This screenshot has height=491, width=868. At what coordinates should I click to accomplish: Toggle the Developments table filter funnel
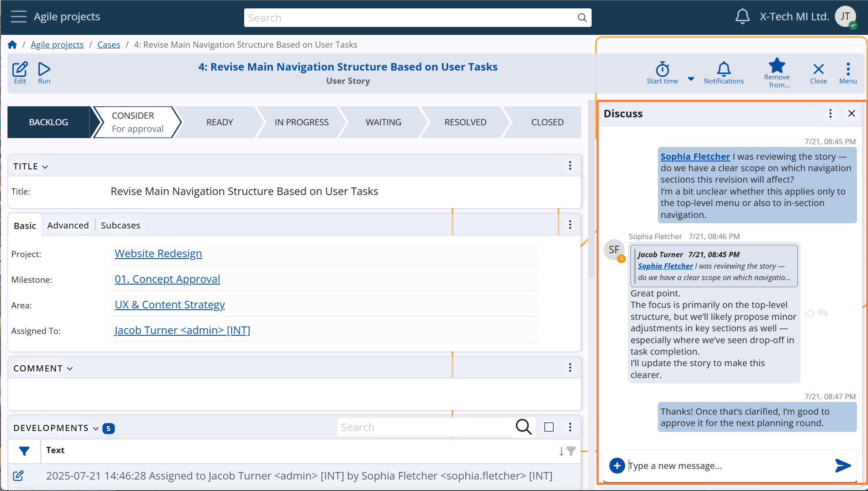[x=24, y=451]
